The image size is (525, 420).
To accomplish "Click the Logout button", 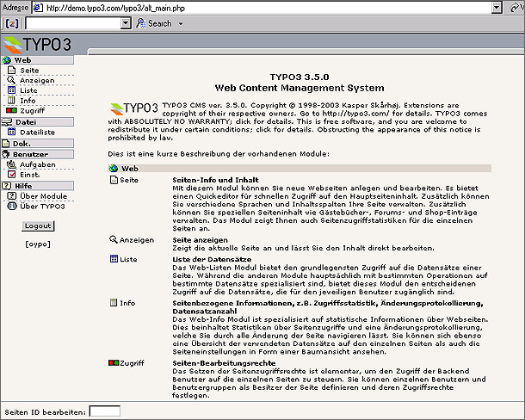I will (38, 225).
